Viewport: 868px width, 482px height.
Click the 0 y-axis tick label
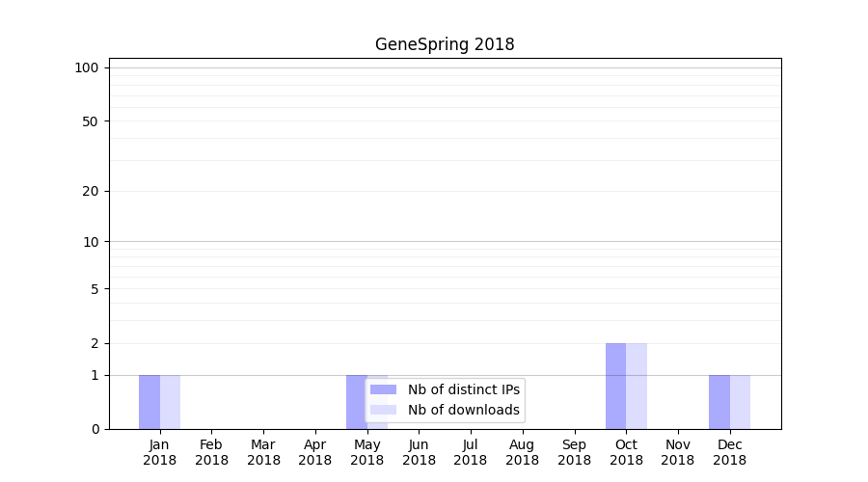coord(95,429)
